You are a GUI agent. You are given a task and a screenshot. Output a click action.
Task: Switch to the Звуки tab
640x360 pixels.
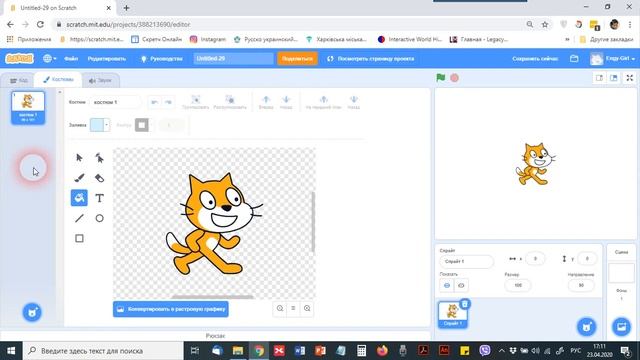click(x=100, y=80)
